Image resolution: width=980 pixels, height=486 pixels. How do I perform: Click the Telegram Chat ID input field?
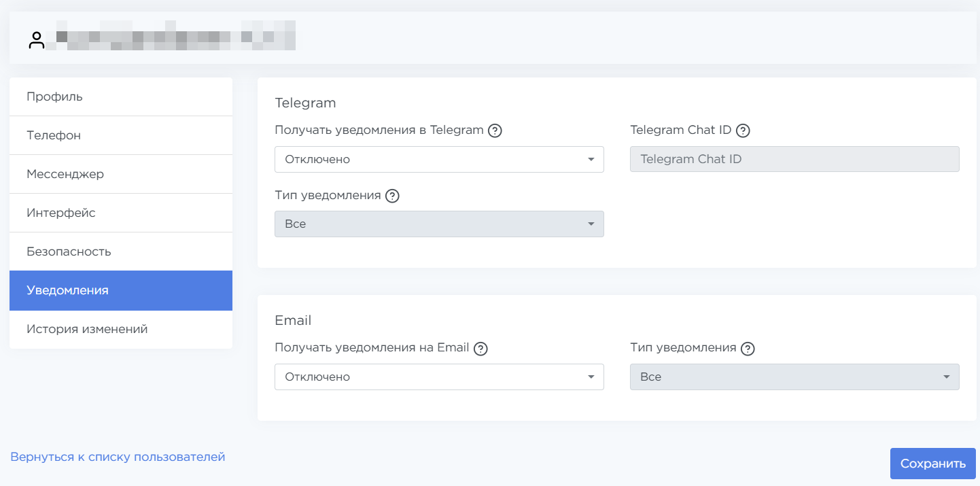click(794, 160)
